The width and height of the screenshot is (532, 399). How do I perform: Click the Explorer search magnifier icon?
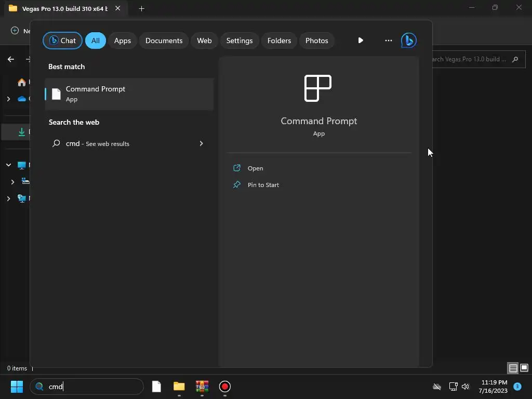pyautogui.click(x=515, y=59)
